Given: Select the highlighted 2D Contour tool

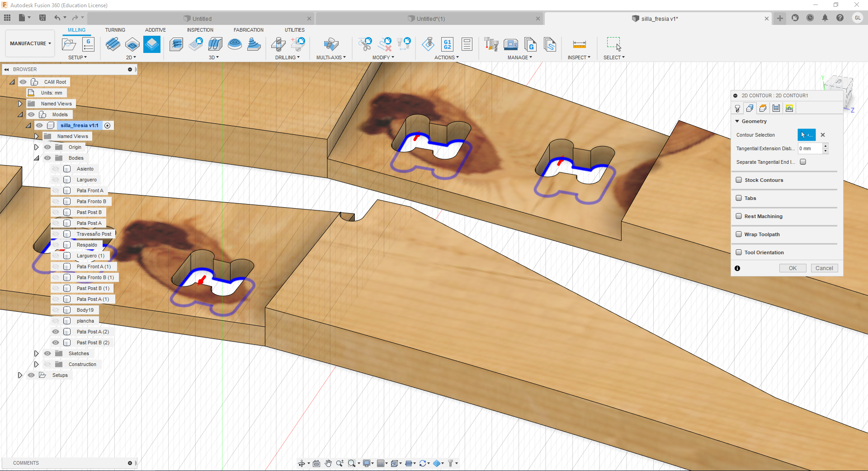Looking at the screenshot, I should [152, 44].
